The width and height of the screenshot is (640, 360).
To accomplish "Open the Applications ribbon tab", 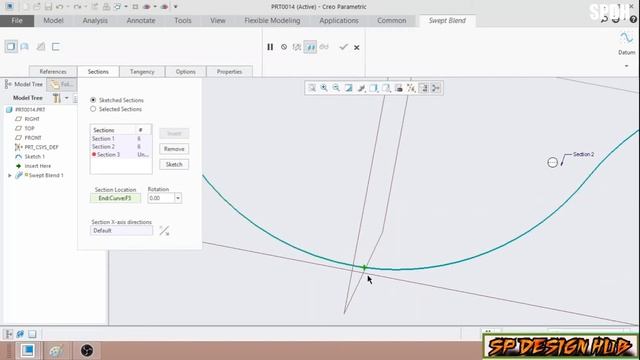I will 339,20.
